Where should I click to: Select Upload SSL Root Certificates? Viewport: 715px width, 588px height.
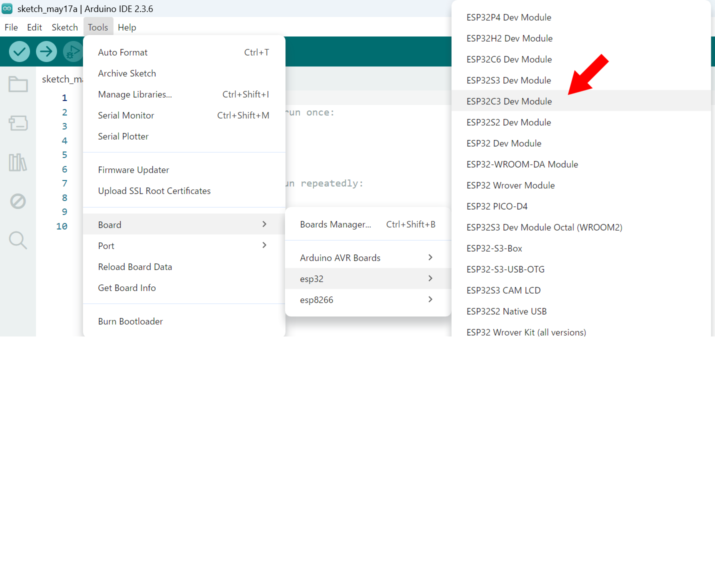click(x=184, y=191)
